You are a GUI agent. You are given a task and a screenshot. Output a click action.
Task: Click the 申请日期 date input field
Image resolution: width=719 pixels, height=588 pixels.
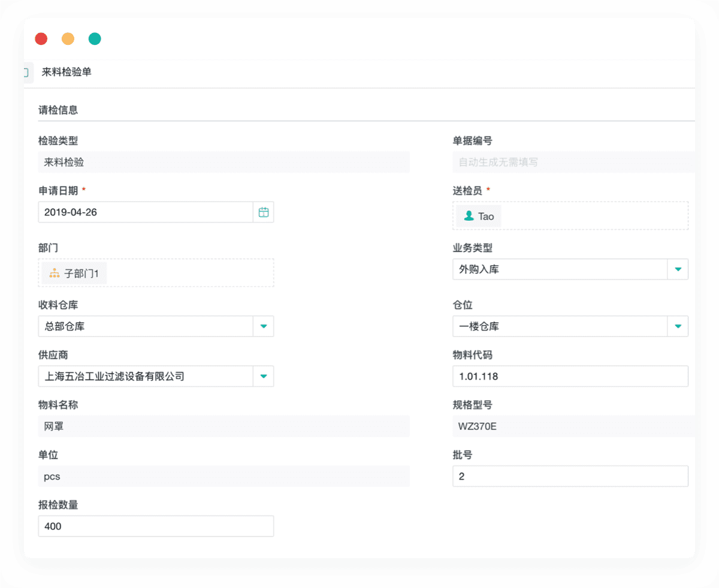145,212
